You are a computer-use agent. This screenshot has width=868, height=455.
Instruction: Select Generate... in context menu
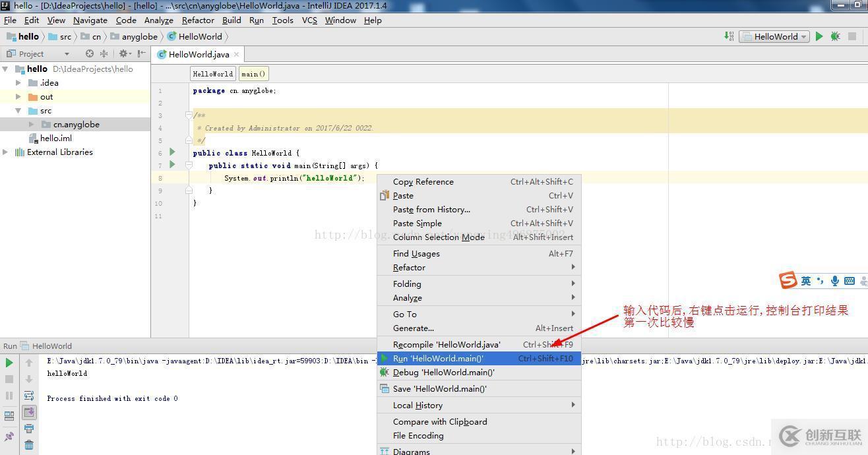coord(478,328)
